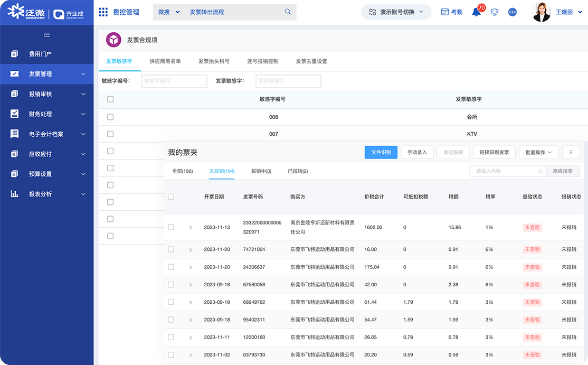Select the checkbox for invoice 74721004
Image resolution: width=588 pixels, height=365 pixels.
[171, 249]
